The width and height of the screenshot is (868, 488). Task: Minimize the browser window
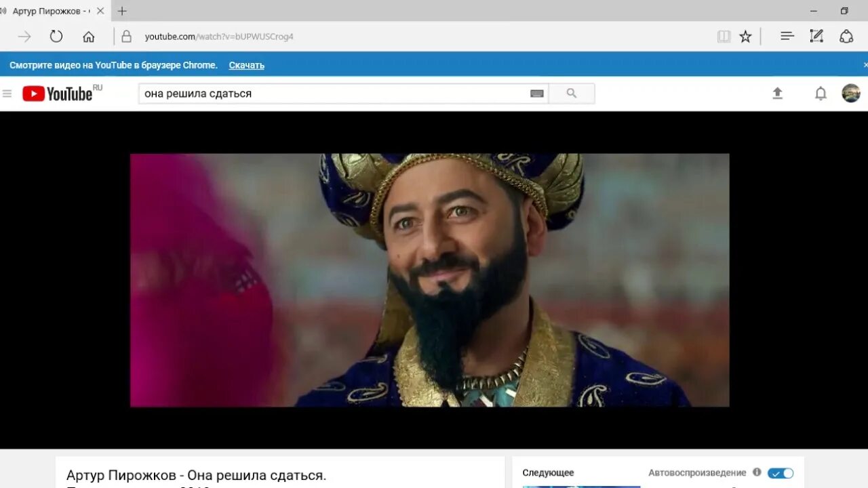coord(813,11)
